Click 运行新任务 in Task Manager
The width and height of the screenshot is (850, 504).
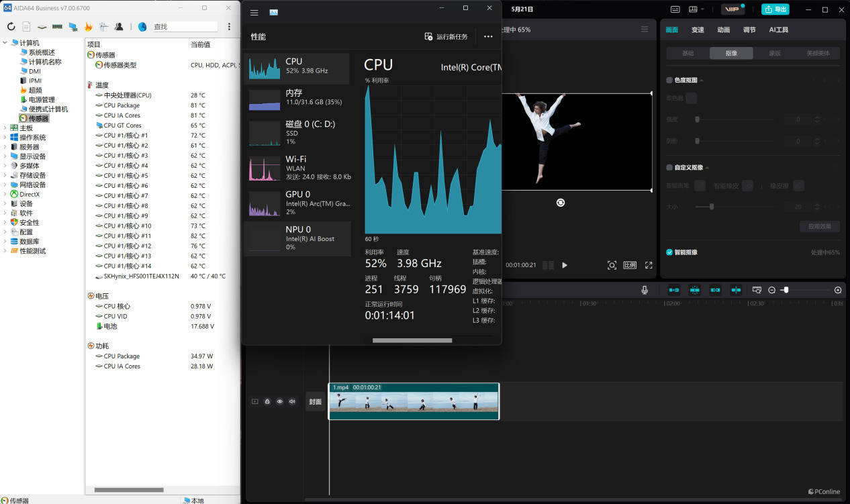(446, 37)
